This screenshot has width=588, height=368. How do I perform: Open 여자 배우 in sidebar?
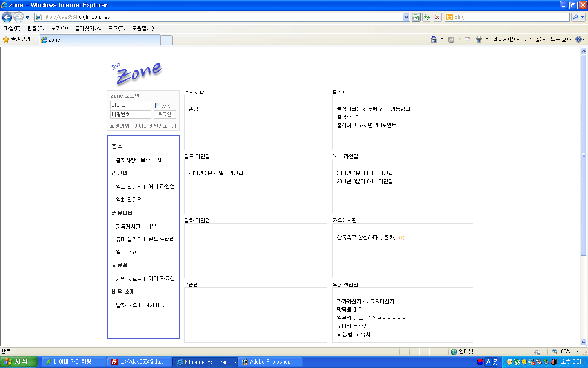click(x=155, y=305)
